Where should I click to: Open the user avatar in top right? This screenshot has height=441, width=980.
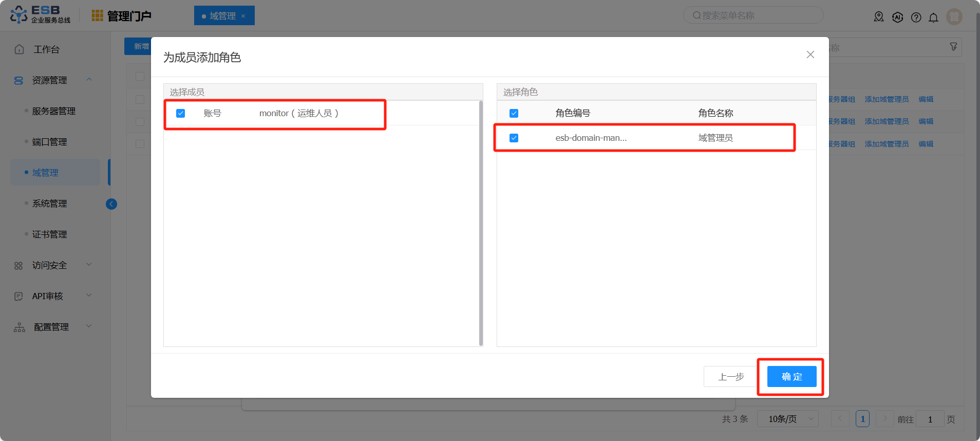(x=954, y=17)
